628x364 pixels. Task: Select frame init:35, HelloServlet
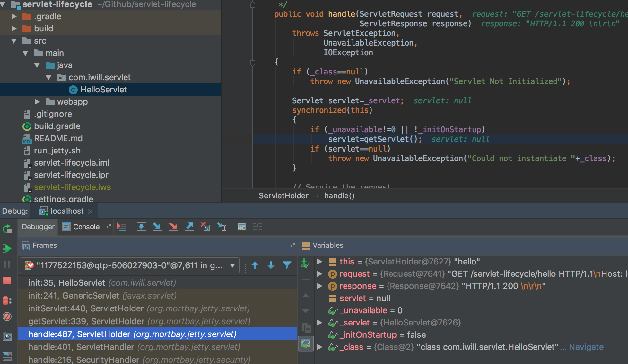coord(157,283)
